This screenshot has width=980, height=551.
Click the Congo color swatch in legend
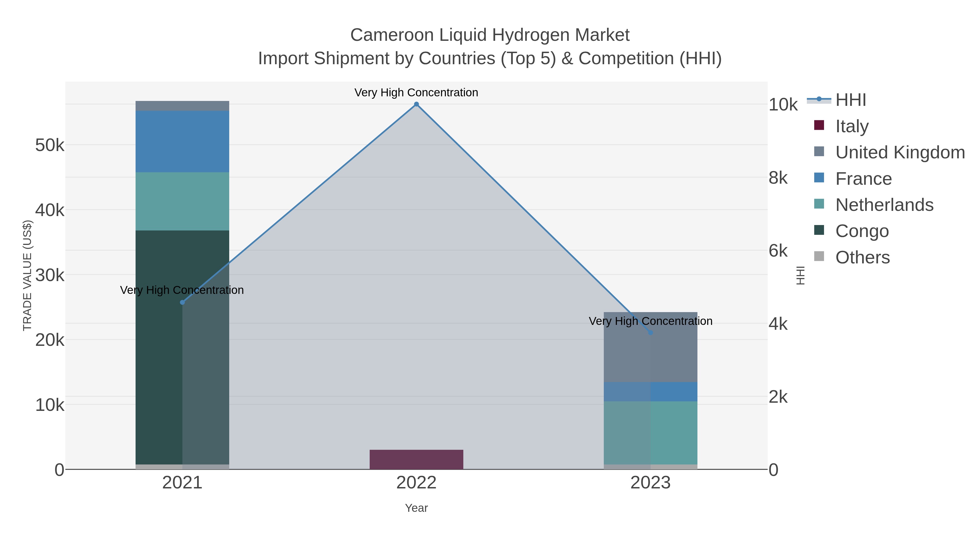point(819,230)
